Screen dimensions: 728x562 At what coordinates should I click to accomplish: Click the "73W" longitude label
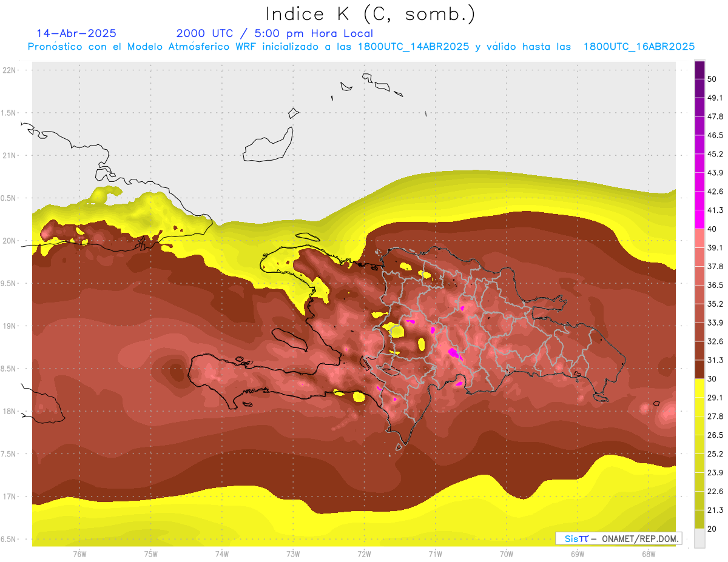click(x=293, y=554)
